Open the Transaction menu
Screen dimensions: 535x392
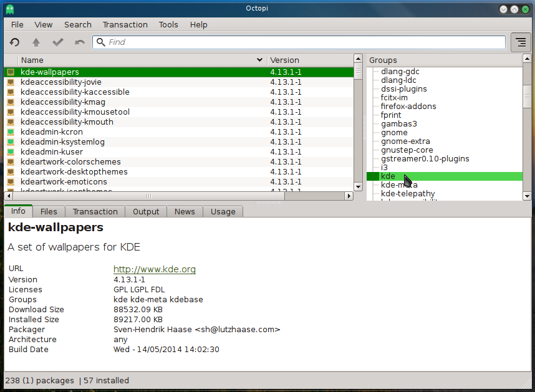tap(125, 25)
